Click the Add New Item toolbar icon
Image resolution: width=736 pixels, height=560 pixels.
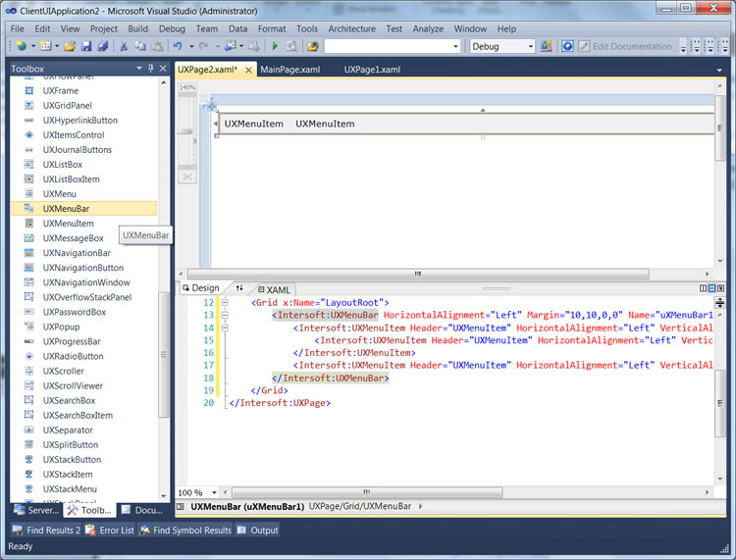point(45,46)
